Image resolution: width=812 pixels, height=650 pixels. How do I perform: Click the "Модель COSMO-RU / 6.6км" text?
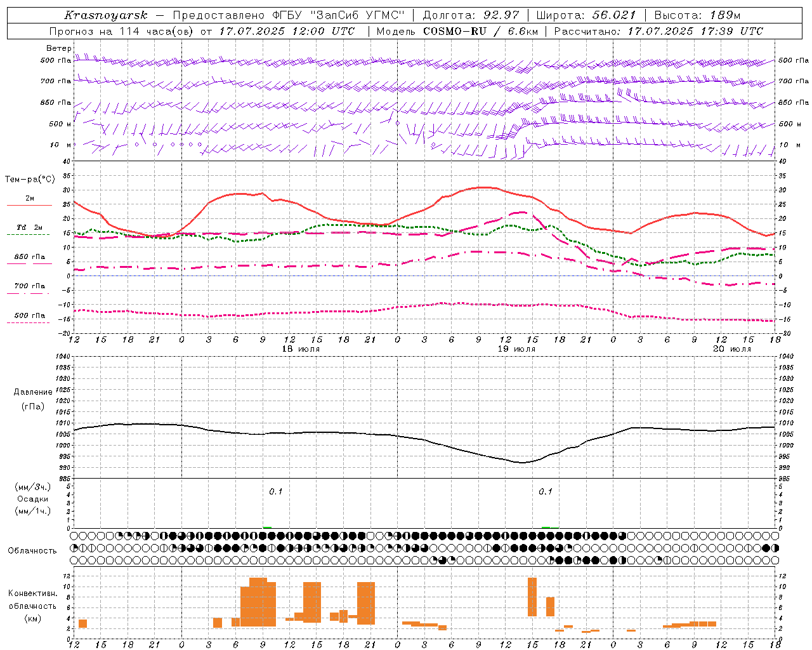pos(457,31)
